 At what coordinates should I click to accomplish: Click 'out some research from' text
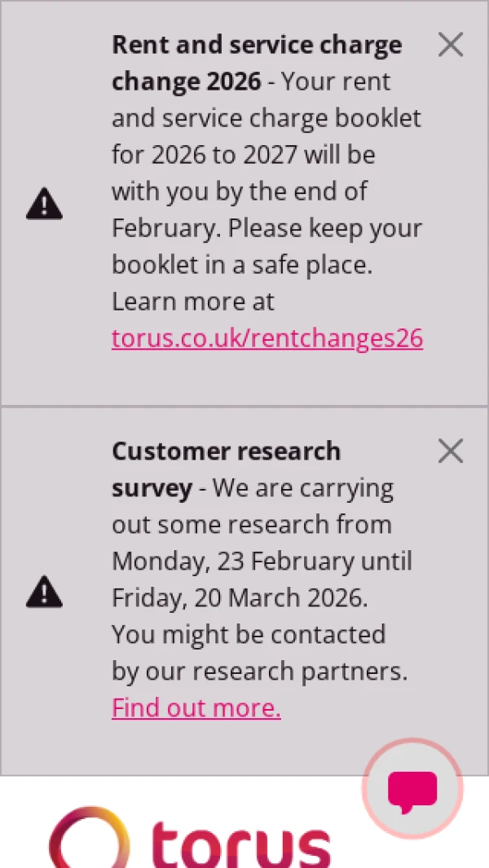252,525
